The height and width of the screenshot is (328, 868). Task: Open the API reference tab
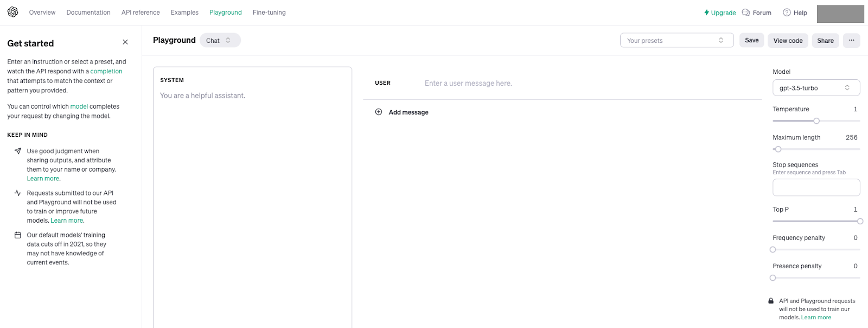pyautogui.click(x=141, y=12)
